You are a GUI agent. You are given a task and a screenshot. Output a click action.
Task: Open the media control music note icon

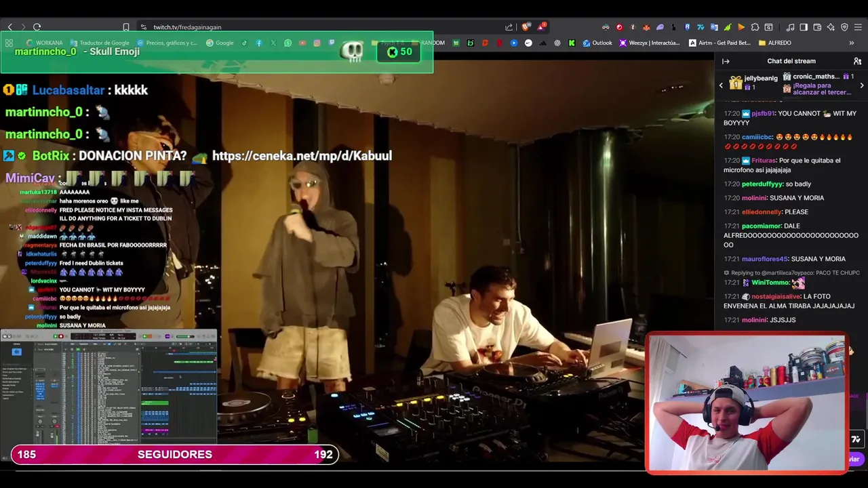pos(790,27)
